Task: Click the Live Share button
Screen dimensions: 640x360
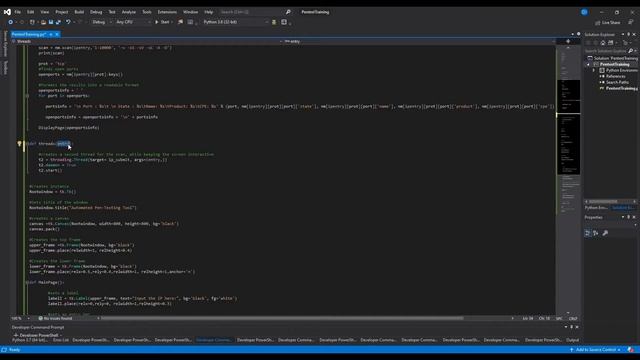Action: [x=608, y=22]
